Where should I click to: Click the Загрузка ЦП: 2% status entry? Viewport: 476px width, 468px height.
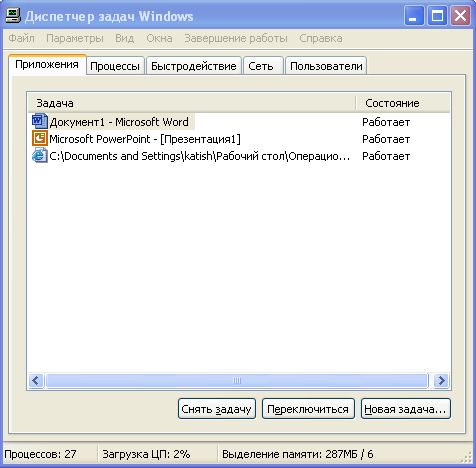(x=146, y=454)
